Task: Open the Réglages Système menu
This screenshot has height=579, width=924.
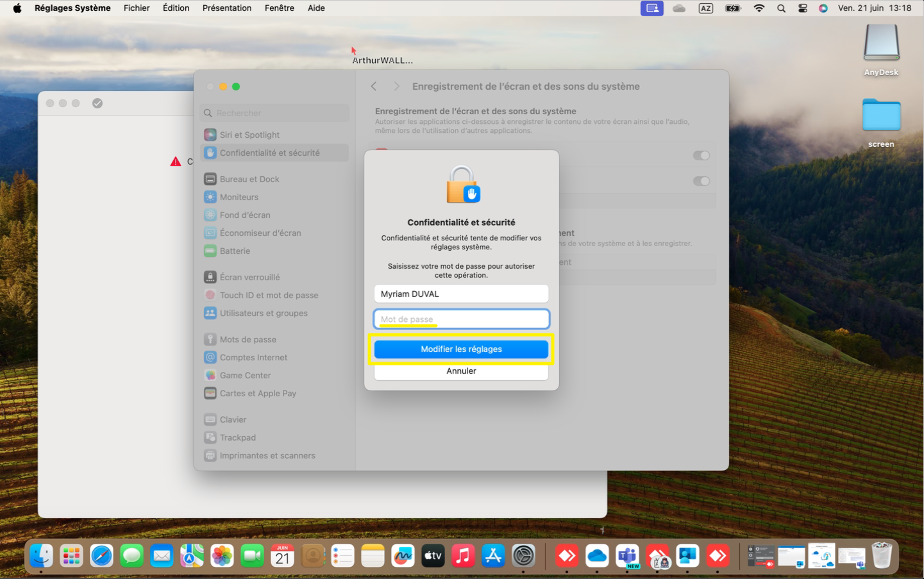Action: [x=72, y=8]
